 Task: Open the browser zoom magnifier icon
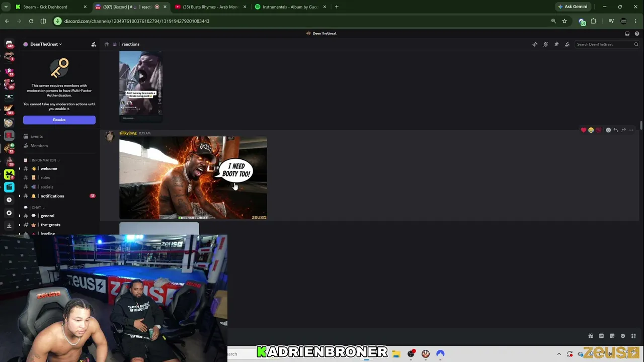click(553, 21)
